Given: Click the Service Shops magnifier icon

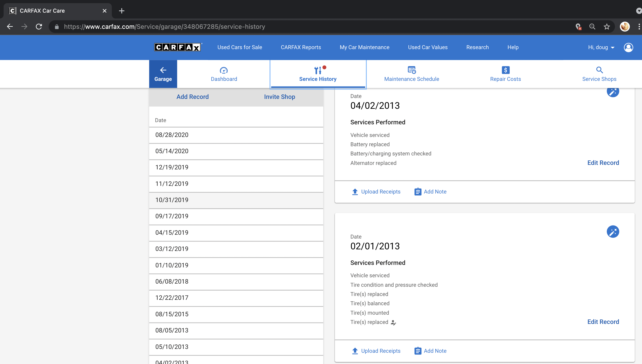Looking at the screenshot, I should [599, 70].
